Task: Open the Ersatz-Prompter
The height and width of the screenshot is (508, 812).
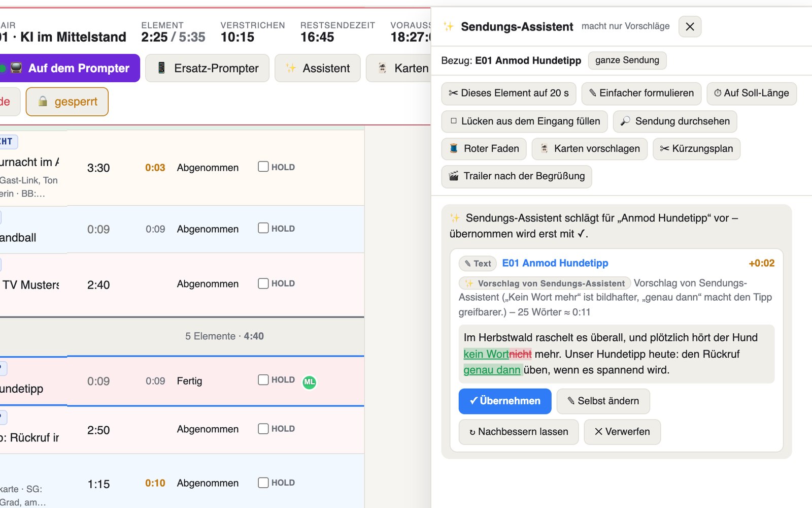Action: [207, 68]
